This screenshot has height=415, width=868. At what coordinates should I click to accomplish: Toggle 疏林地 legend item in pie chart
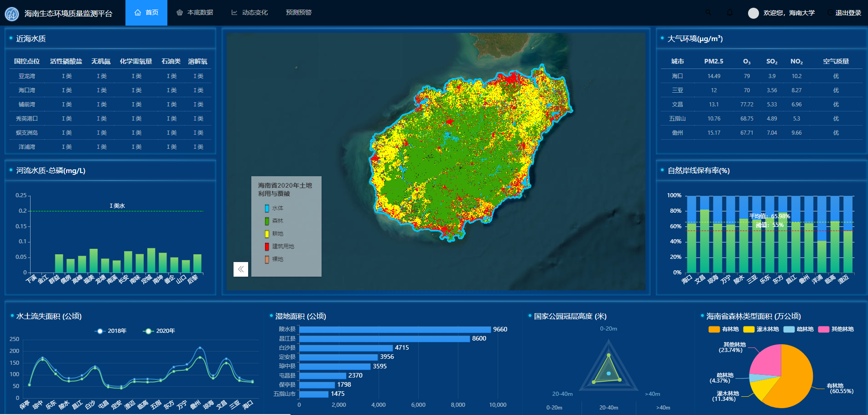tap(798, 329)
